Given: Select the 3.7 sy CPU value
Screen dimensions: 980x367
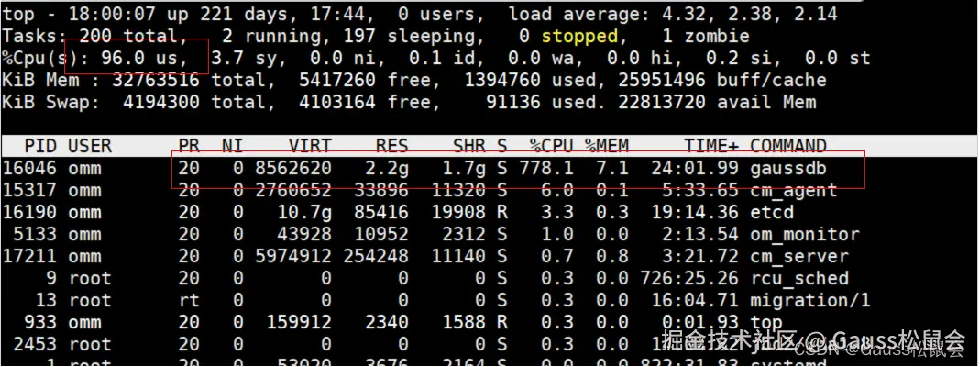Looking at the screenshot, I should tap(248, 58).
